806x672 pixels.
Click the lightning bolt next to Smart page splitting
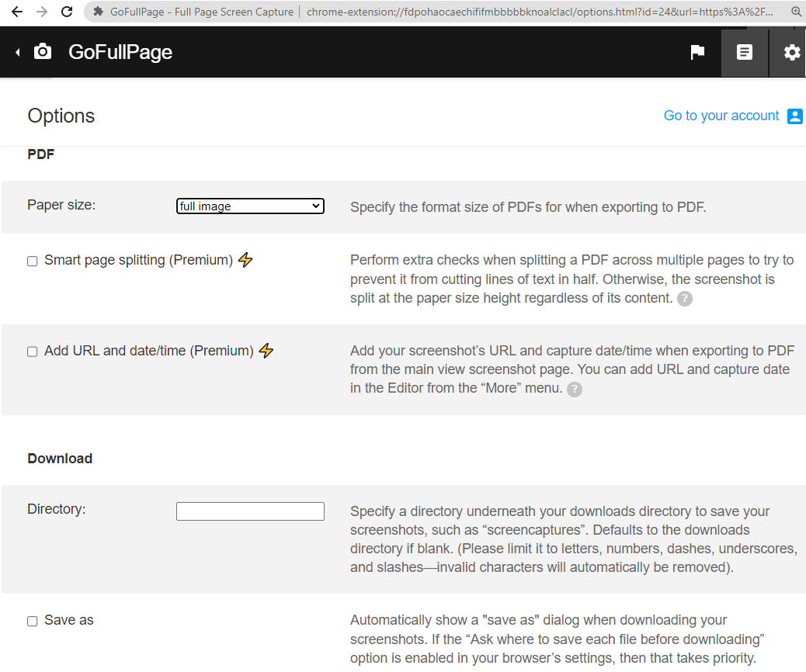pyautogui.click(x=245, y=260)
